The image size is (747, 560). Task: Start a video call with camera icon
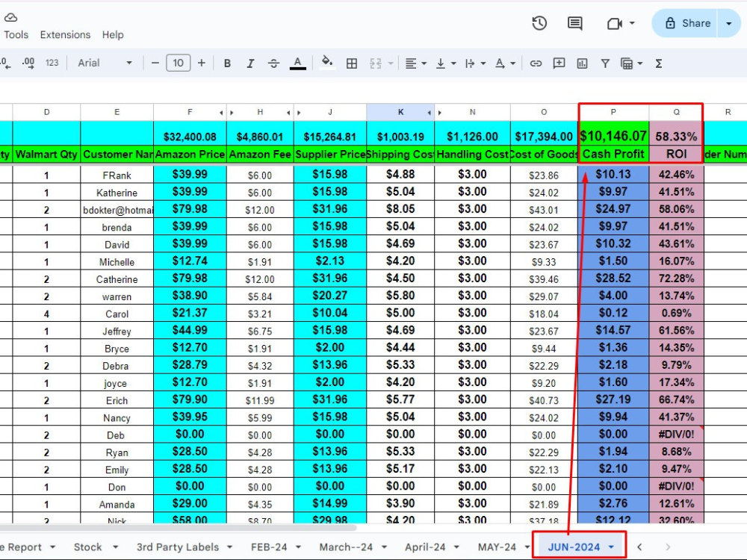[615, 23]
